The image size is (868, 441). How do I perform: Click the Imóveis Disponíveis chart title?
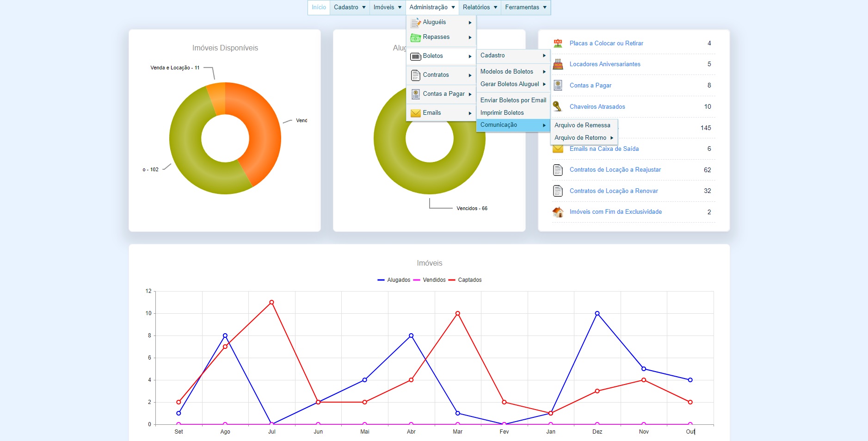[x=225, y=48]
